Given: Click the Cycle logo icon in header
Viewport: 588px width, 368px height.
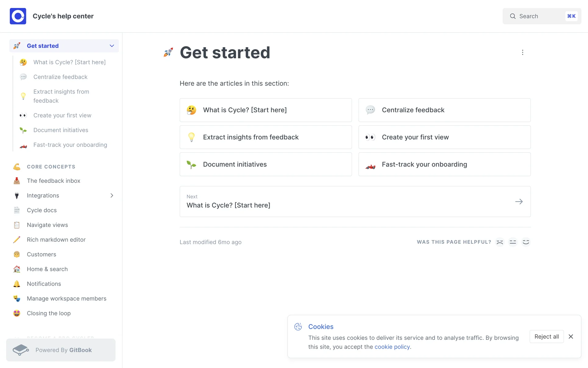Looking at the screenshot, I should pos(18,16).
